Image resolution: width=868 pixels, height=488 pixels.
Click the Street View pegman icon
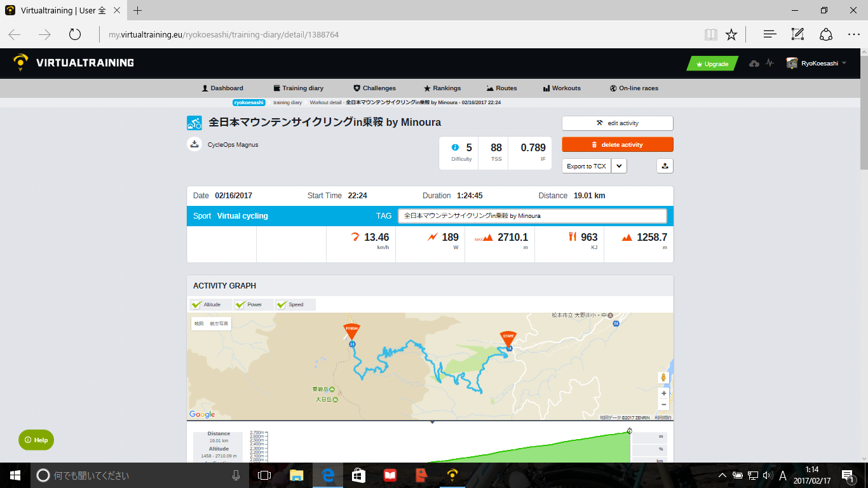[664, 377]
